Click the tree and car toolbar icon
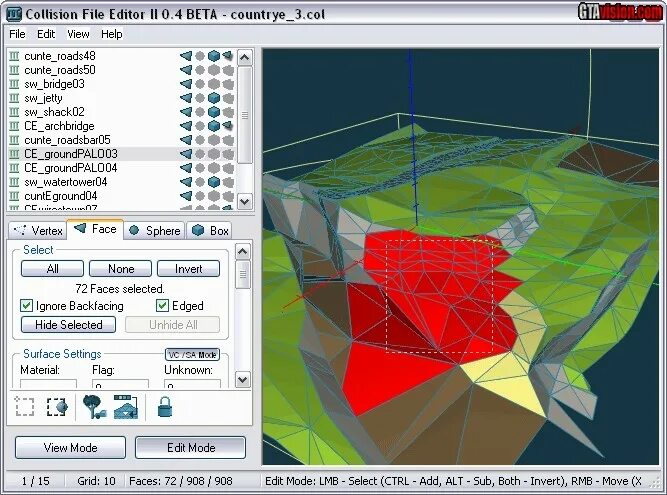The height and width of the screenshot is (495, 667). point(94,407)
